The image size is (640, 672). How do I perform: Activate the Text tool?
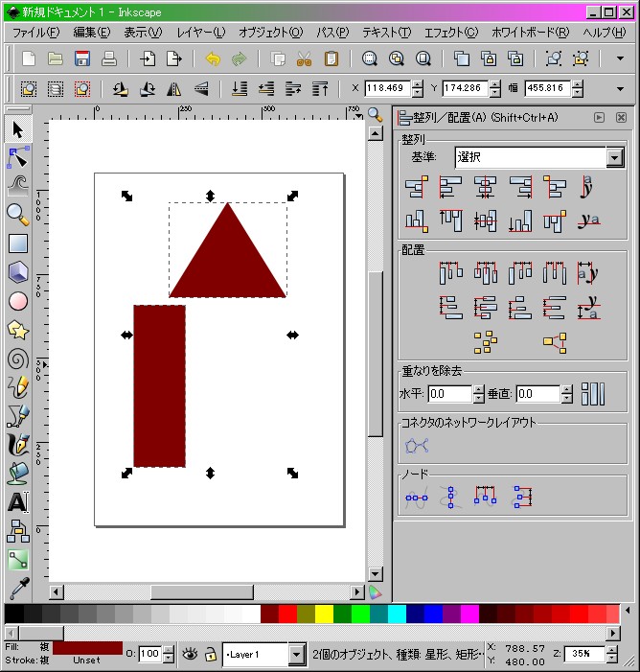[x=18, y=502]
